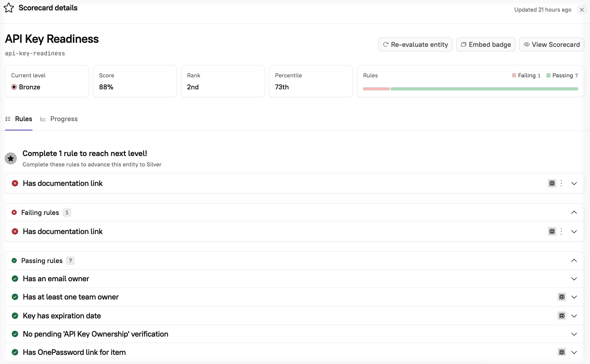This screenshot has height=364, width=590.
Task: Click bug icon in Failing rules documentation row
Action: coord(552,232)
